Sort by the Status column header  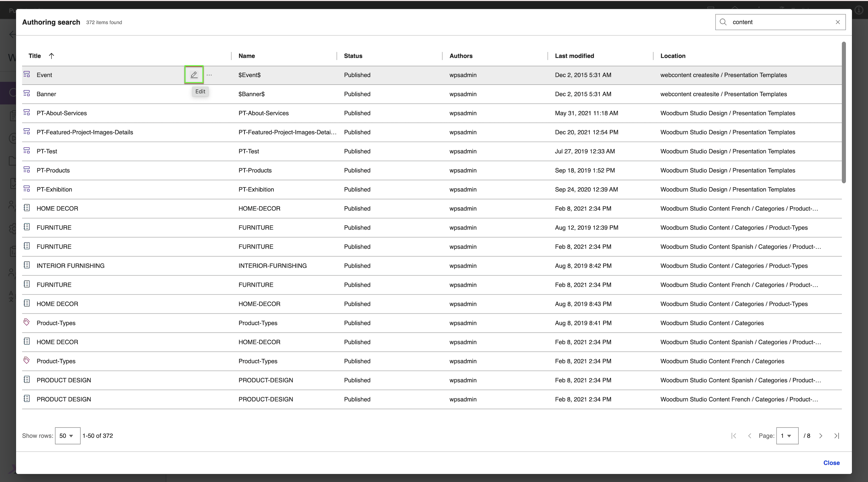click(x=353, y=56)
